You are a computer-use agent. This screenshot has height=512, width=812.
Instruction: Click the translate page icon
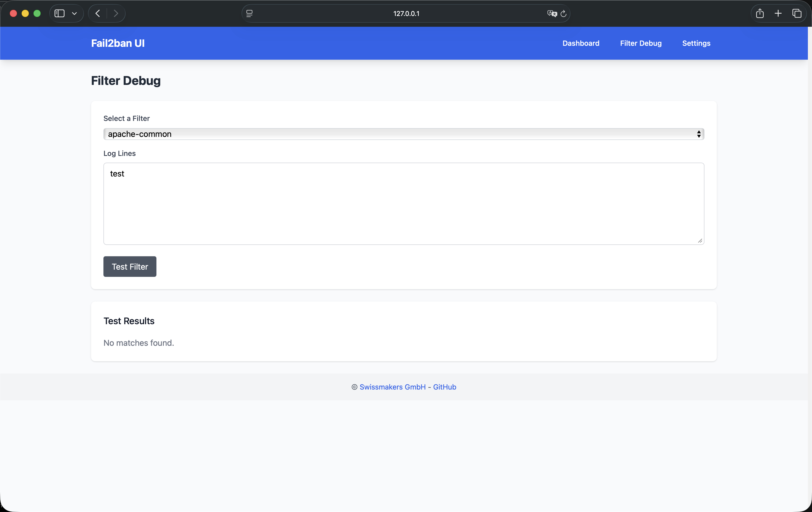point(552,13)
